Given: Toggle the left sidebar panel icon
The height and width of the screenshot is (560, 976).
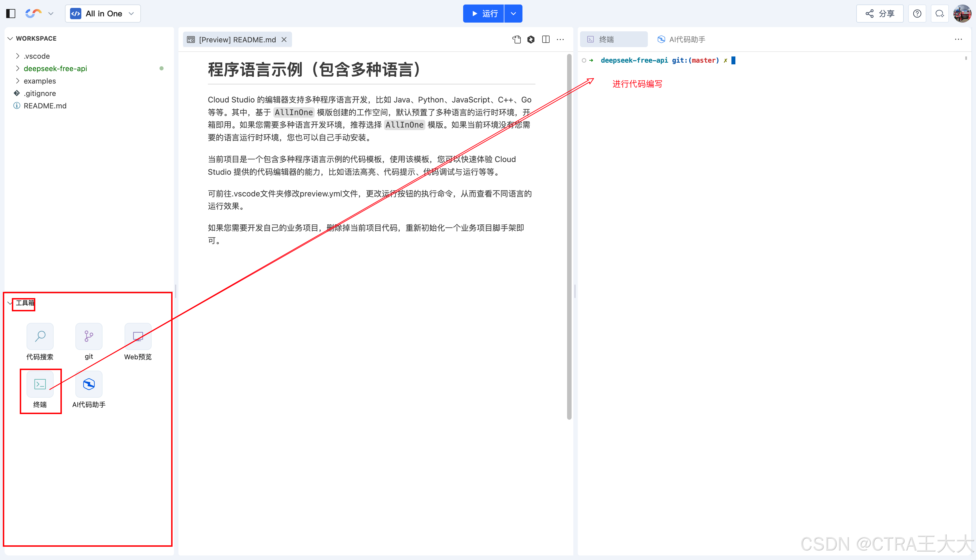Looking at the screenshot, I should (x=11, y=14).
